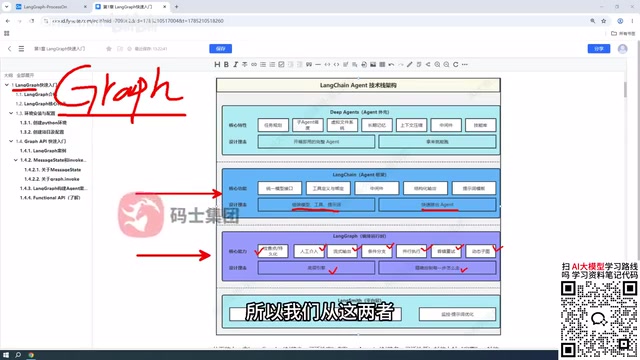This screenshot has width=640, height=360.
Task: Go to outline item 1.4.2.1 关于MessageState
Action: coord(53,169)
